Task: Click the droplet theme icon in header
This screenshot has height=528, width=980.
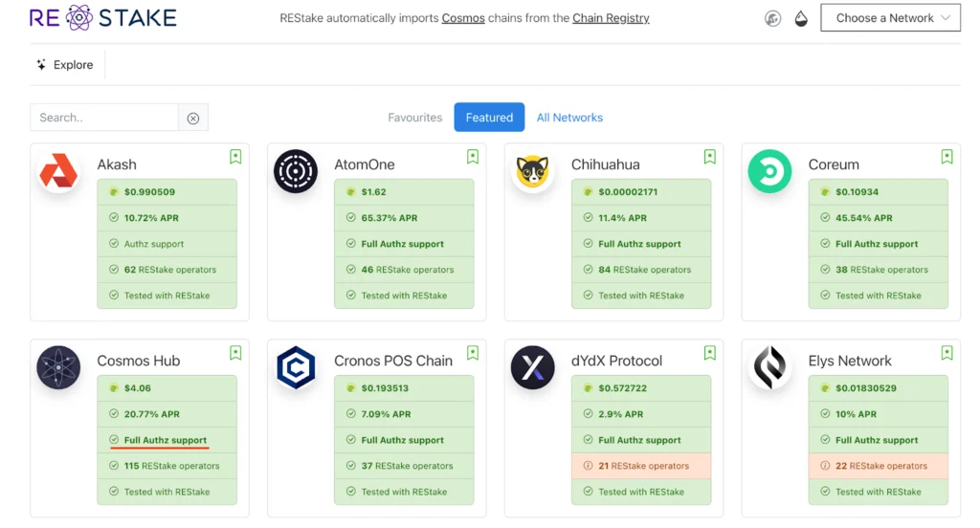Action: (801, 18)
